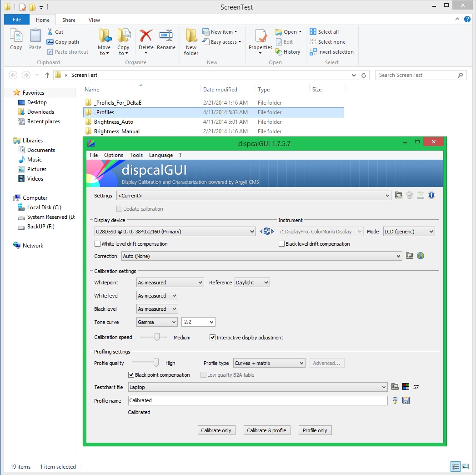Open the Display device U28D590 dropdown
This screenshot has height=475, width=476.
pyautogui.click(x=175, y=232)
